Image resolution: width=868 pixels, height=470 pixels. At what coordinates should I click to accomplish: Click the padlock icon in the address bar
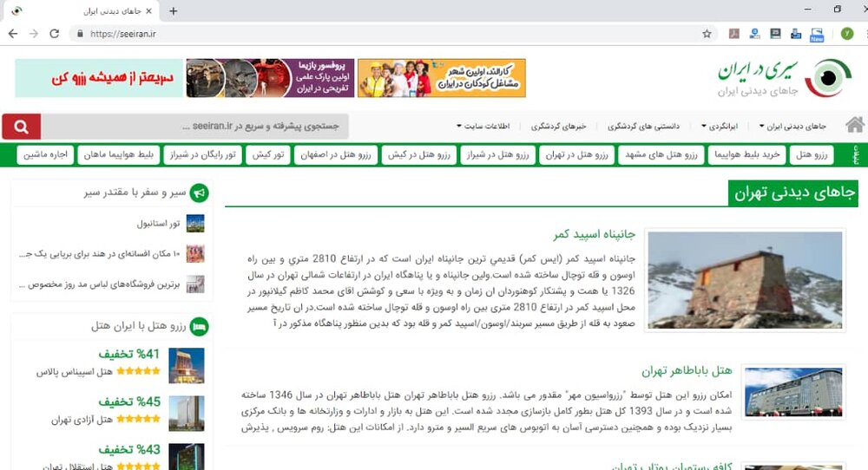pos(80,34)
